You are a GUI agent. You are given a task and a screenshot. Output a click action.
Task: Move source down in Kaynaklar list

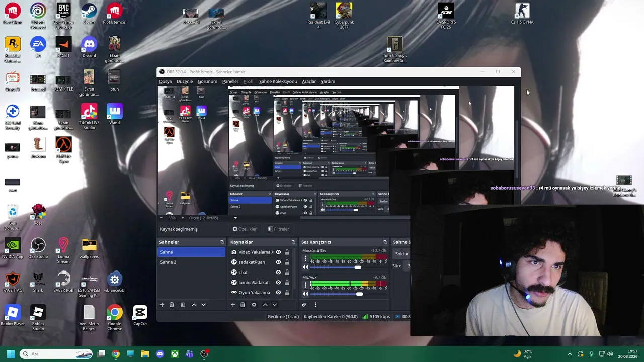tap(274, 305)
